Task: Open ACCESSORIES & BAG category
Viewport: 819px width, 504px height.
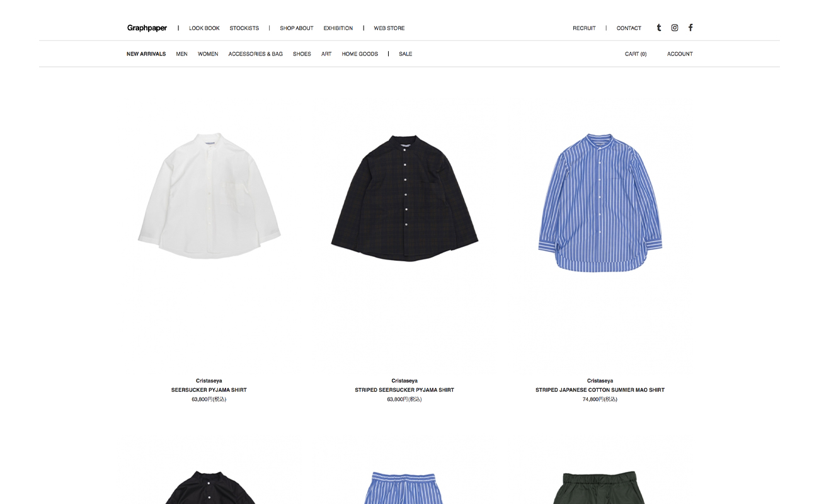Action: pos(256,54)
